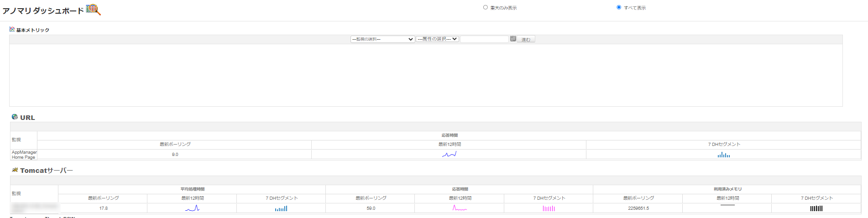The width and height of the screenshot is (868, 218).
Task: Select 重大のみ表示 radio button
Action: pyautogui.click(x=486, y=7)
